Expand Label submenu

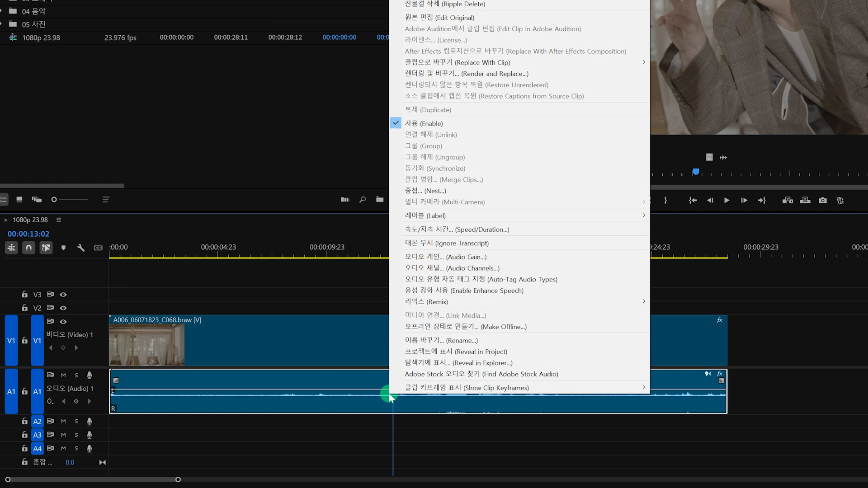[x=519, y=216]
